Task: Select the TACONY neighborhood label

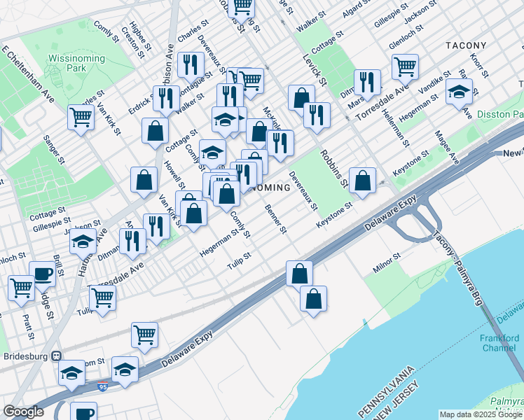Action: [466, 45]
